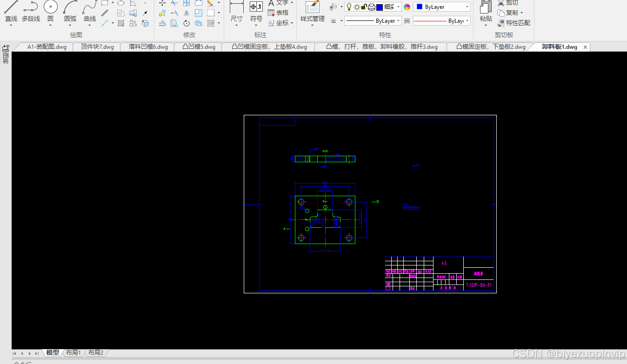Switch to 凸凹模固定板，上垫板4.dwg tab

coord(269,47)
